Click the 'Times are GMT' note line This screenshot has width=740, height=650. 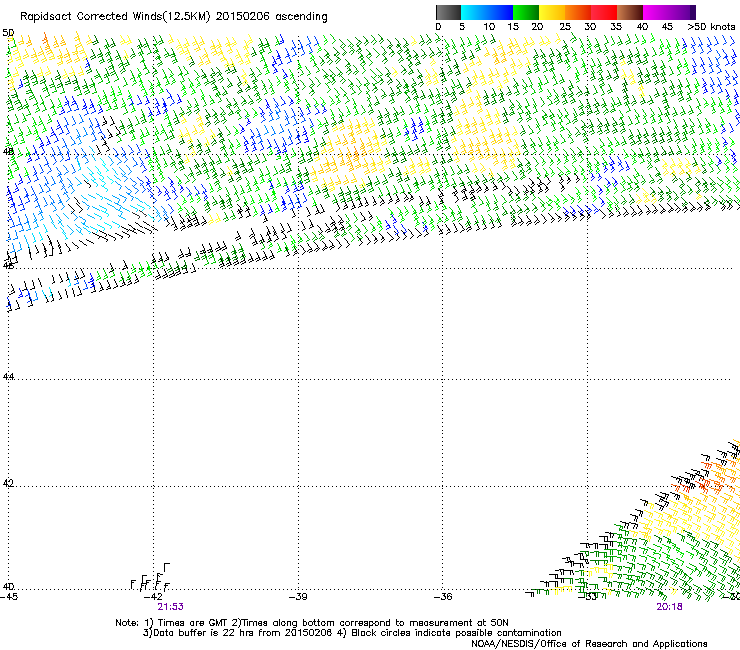[312, 623]
